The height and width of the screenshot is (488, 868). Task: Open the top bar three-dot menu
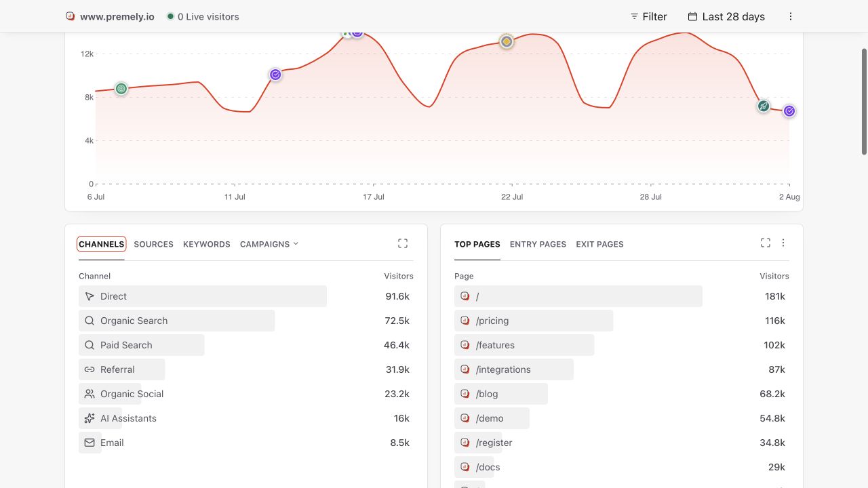pos(791,16)
